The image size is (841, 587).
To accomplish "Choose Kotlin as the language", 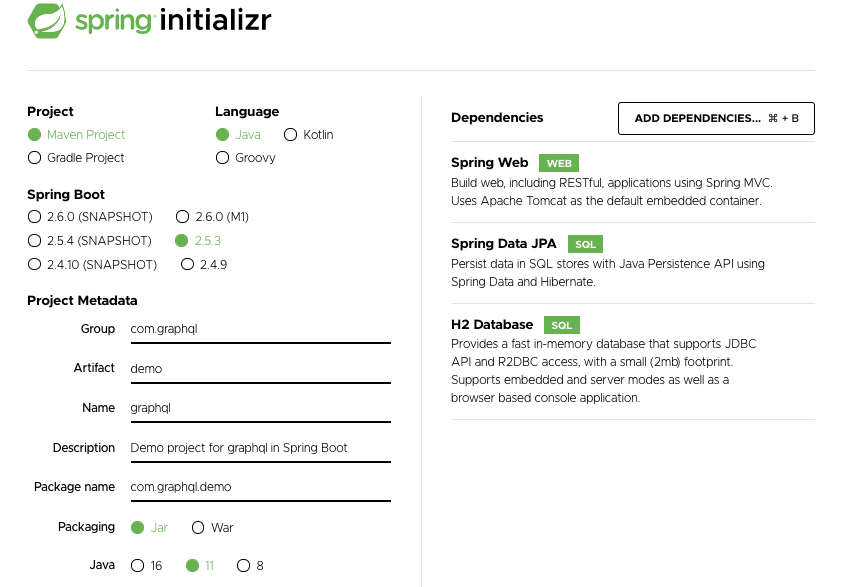I will point(291,135).
